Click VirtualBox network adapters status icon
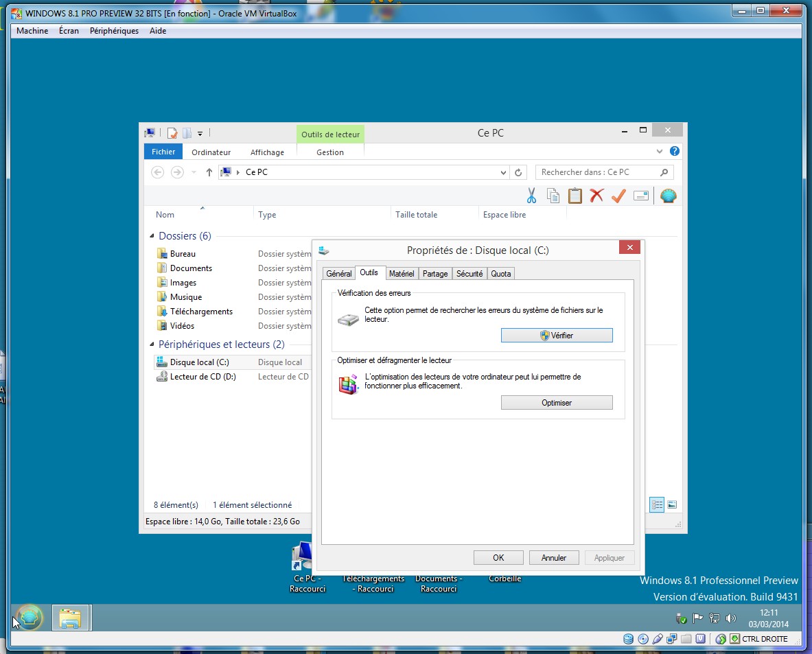The image size is (812, 654). tap(672, 639)
